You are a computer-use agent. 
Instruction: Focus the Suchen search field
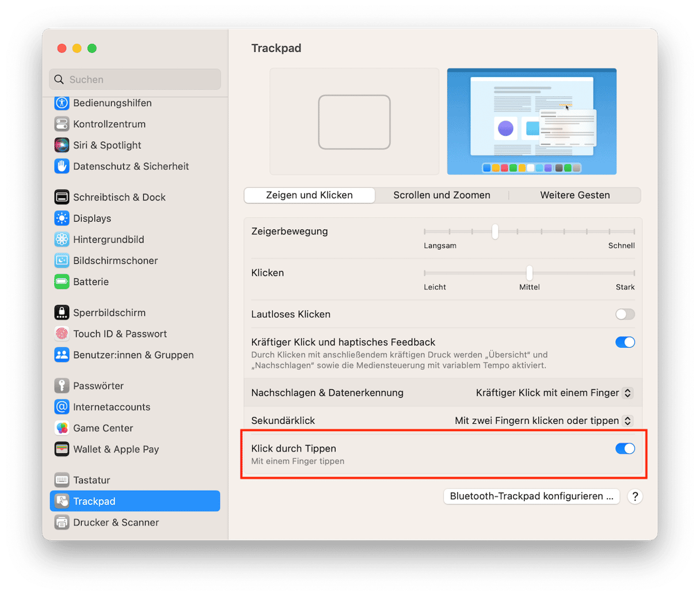tap(135, 79)
